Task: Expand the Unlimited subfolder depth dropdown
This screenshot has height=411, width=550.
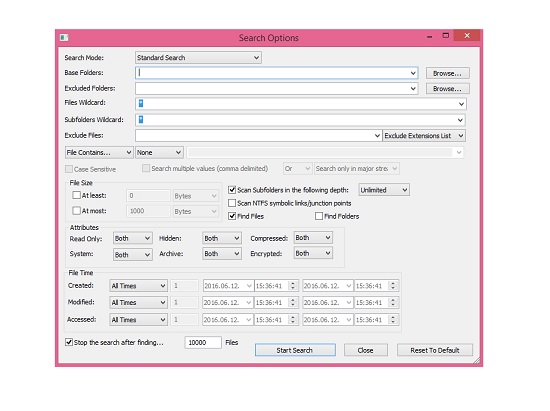Action: point(384,190)
